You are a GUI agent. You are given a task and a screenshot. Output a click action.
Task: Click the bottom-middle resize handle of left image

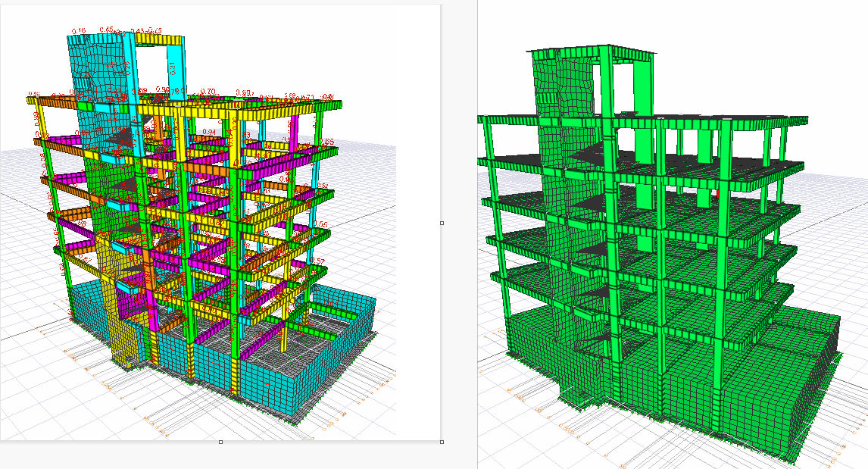(221, 442)
